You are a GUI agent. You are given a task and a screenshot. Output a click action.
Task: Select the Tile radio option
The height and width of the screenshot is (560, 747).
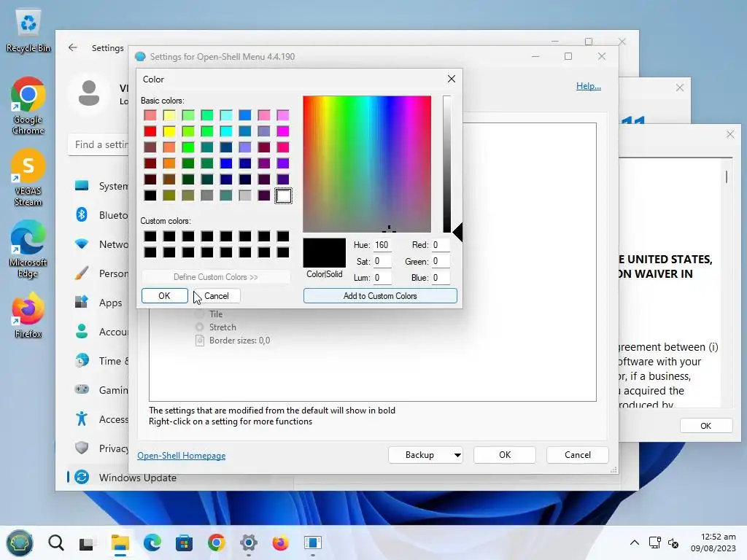(x=209, y=314)
